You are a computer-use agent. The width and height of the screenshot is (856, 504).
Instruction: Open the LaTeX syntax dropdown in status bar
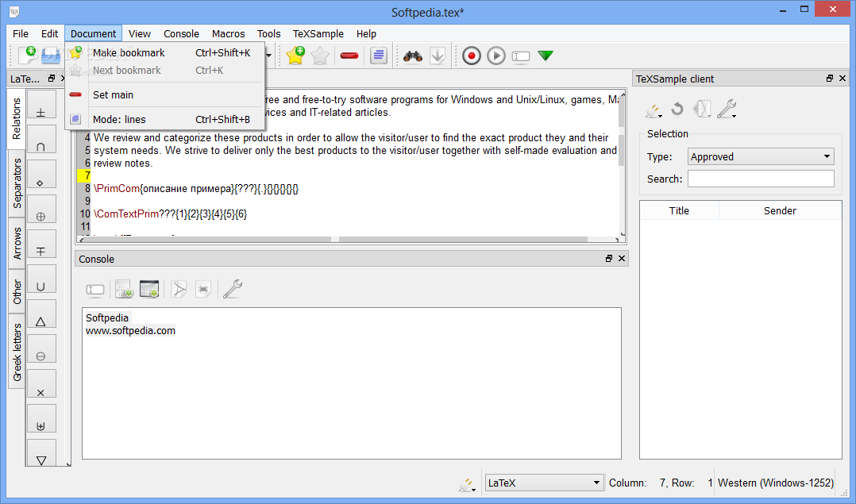coord(544,483)
